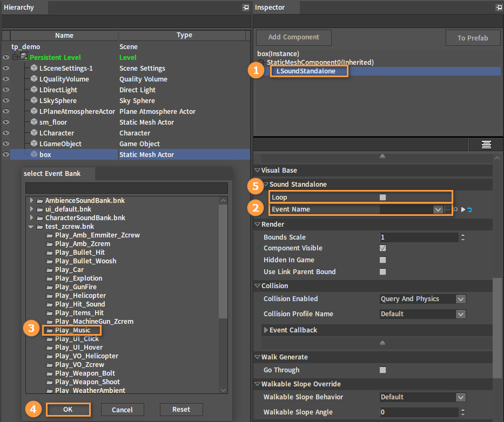
Task: Expand ui_default.bnk tree node
Action: click(31, 209)
